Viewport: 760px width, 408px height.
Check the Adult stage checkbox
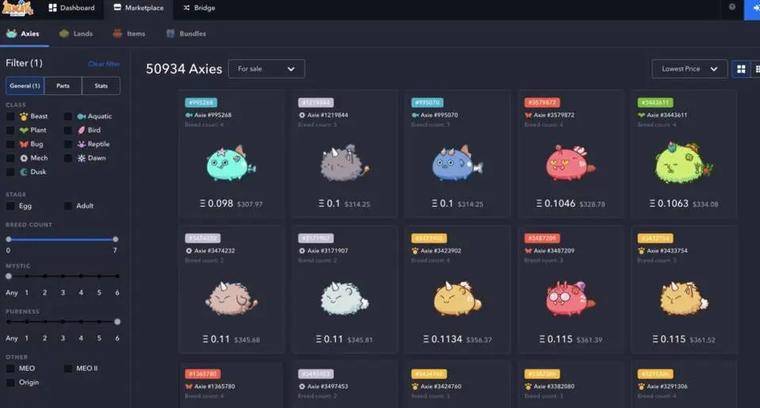[68, 206]
